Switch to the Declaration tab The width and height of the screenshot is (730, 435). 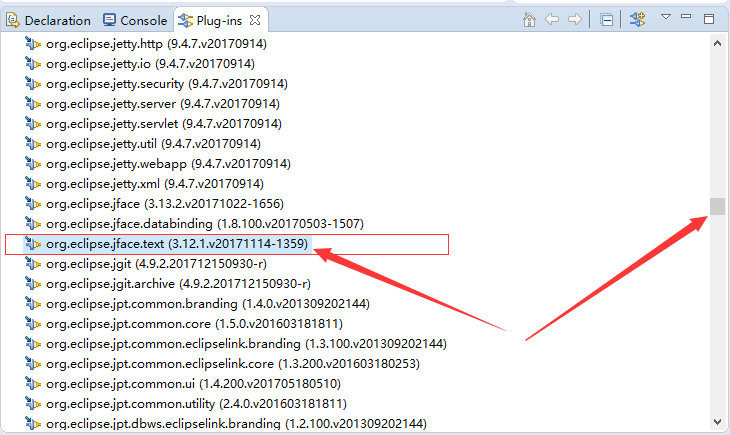[x=48, y=20]
